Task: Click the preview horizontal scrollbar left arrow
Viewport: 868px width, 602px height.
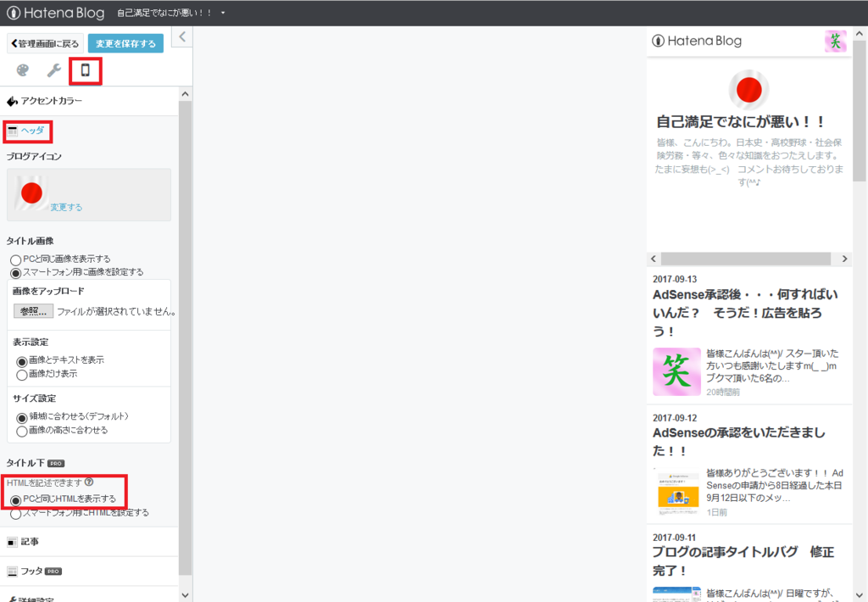Action: tap(654, 259)
